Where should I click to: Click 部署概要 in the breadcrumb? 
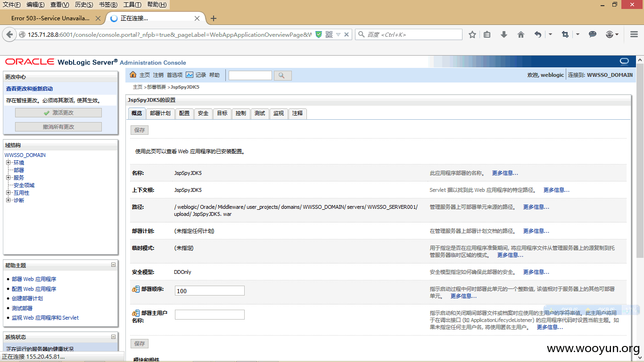(156, 87)
